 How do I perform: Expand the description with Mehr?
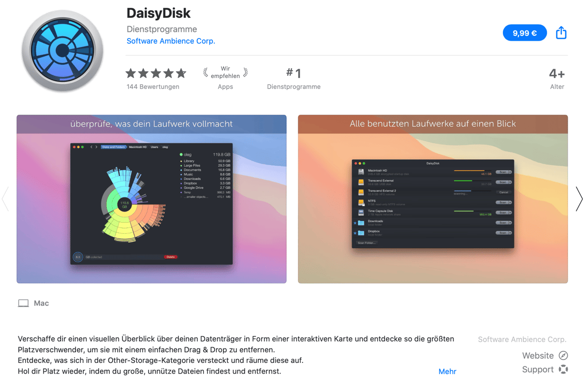point(447,372)
